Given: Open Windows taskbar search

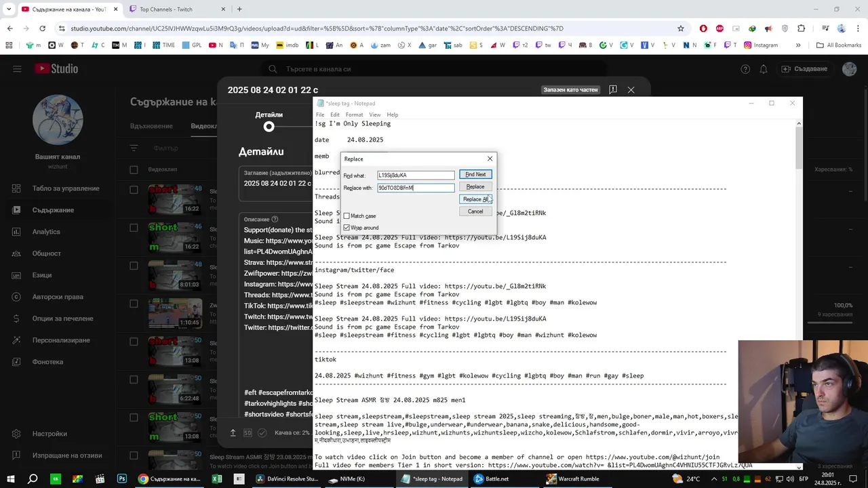Looking at the screenshot, I should tap(33, 479).
